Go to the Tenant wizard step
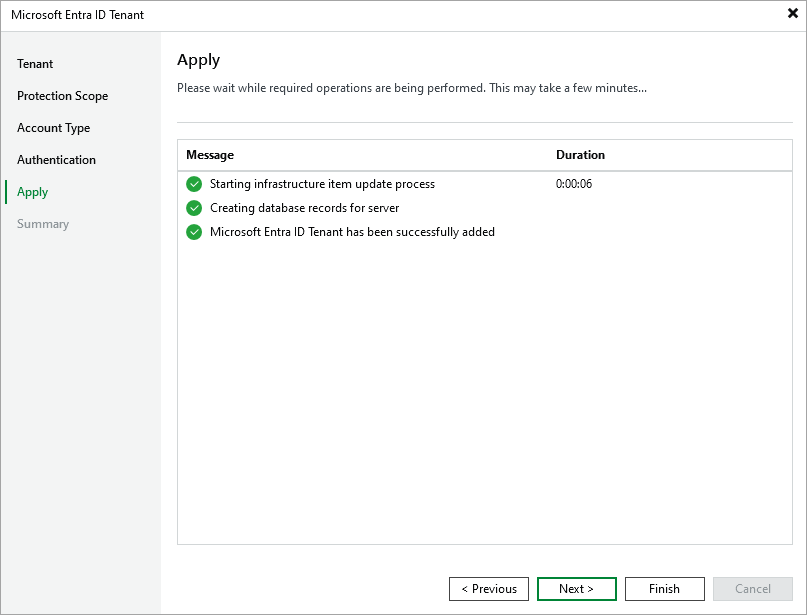 (35, 64)
